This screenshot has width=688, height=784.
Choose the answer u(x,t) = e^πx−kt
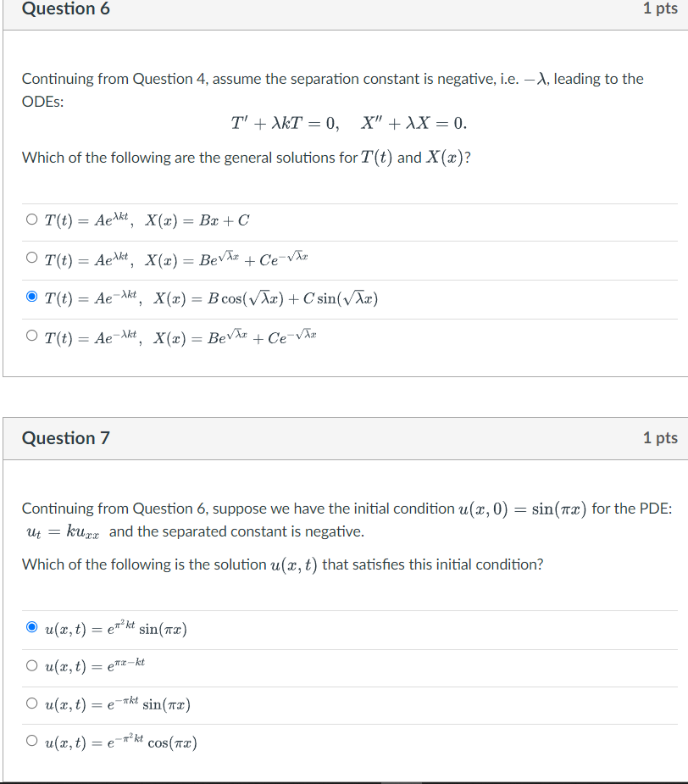click(31, 665)
